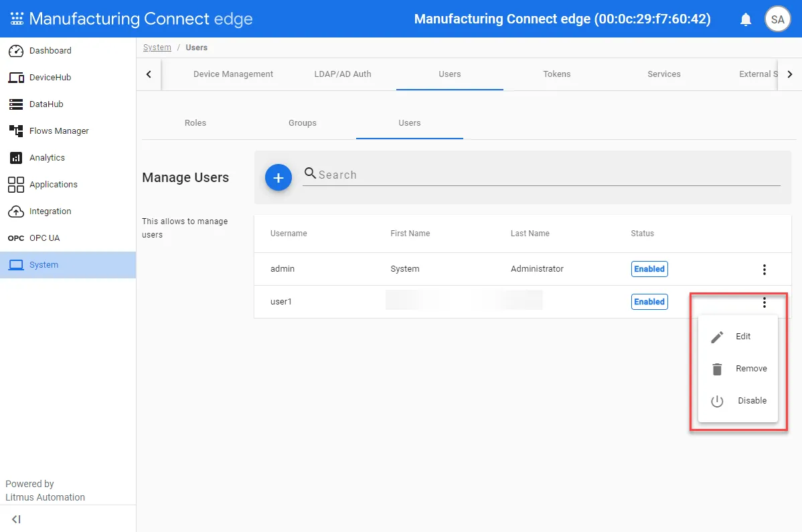Open Flows Manager from the sidebar
802x532 pixels.
coord(68,131)
